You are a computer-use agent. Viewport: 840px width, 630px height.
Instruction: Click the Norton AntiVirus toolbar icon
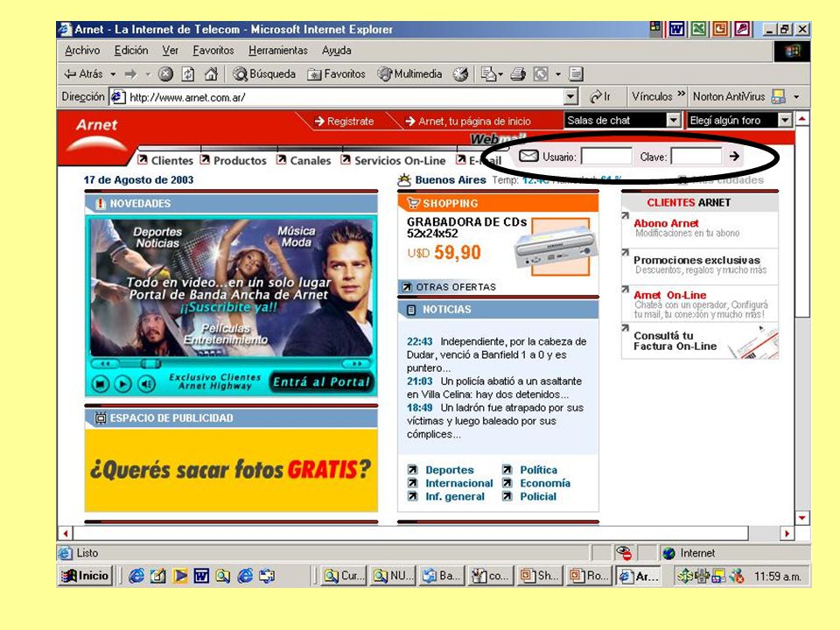pyautogui.click(x=778, y=96)
